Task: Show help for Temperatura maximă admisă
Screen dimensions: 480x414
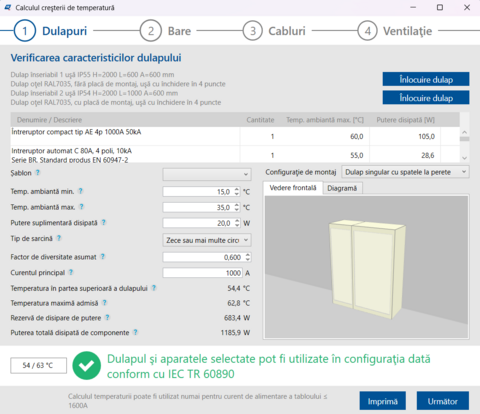Action: click(104, 303)
